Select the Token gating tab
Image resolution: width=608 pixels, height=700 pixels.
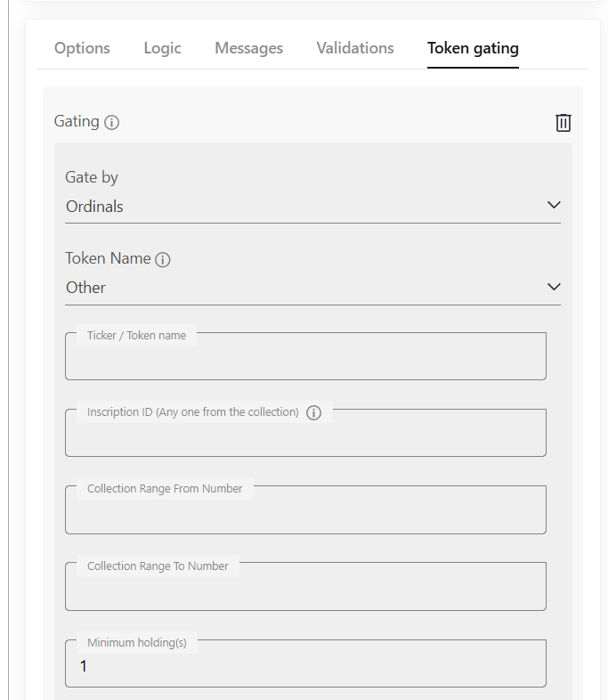point(473,48)
